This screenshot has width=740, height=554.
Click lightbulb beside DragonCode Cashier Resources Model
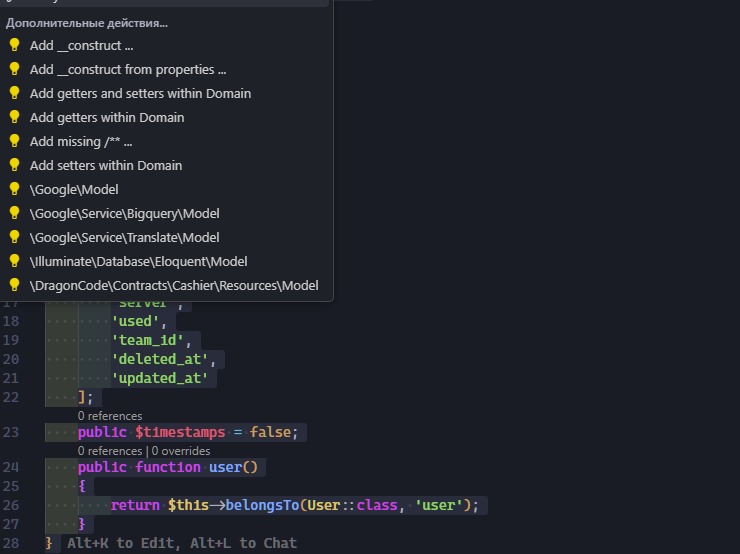(14, 285)
